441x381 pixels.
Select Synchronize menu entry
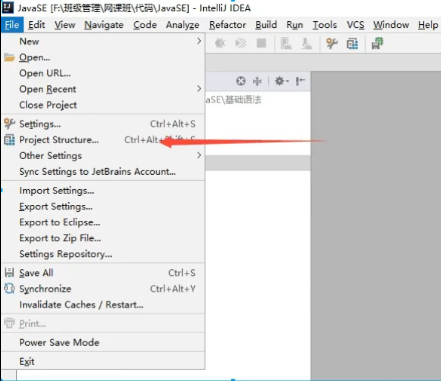(103, 289)
